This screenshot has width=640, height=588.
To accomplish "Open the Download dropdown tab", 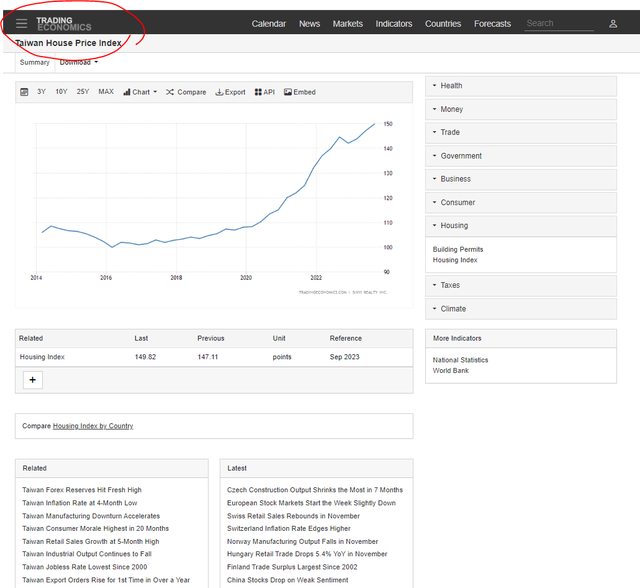I will [78, 62].
